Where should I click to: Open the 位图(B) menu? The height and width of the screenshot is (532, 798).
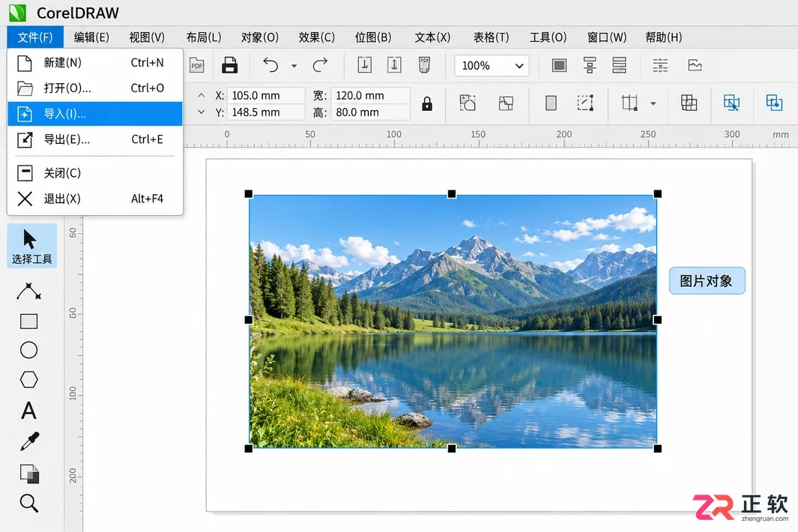point(373,37)
